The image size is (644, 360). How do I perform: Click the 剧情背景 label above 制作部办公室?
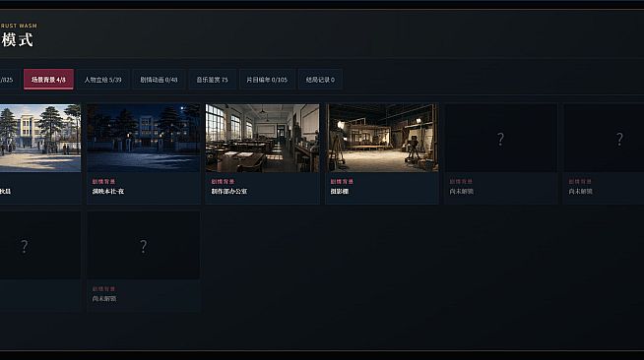pos(223,181)
